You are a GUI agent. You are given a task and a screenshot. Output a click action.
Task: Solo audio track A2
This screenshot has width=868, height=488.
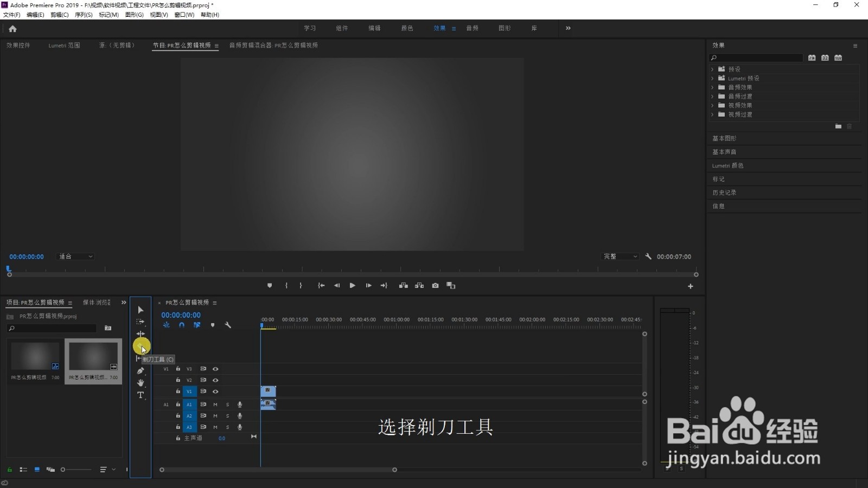coord(227,415)
